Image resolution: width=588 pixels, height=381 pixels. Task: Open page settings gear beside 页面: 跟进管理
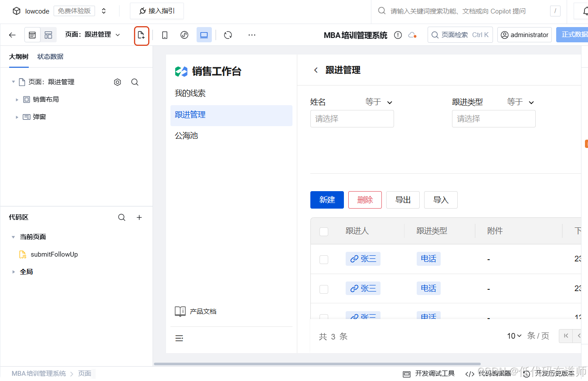(117, 82)
